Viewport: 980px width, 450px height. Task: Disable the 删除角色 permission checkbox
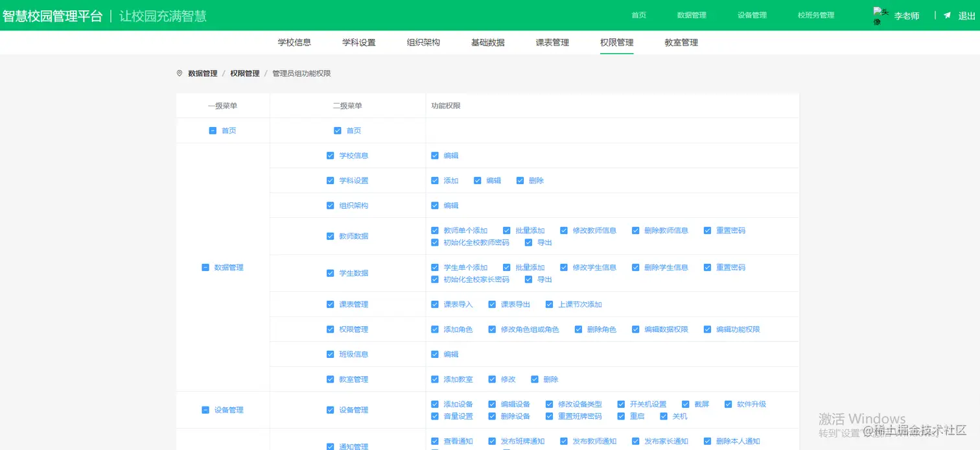578,329
